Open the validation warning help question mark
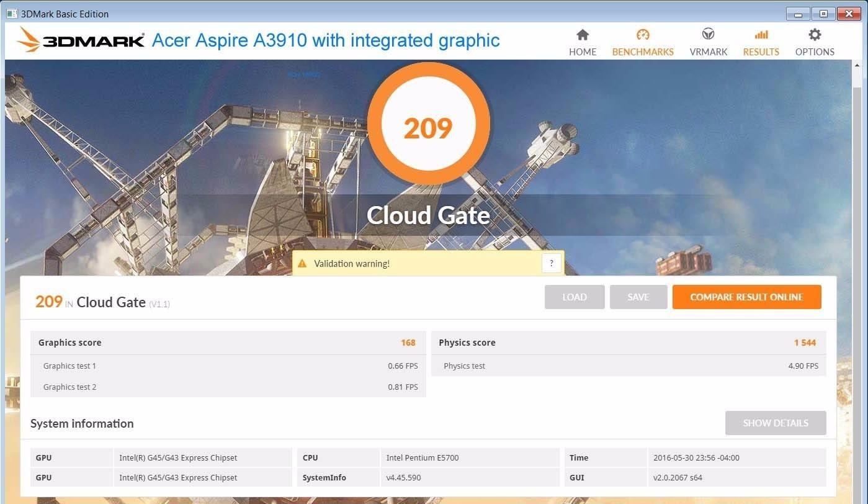 tap(552, 263)
